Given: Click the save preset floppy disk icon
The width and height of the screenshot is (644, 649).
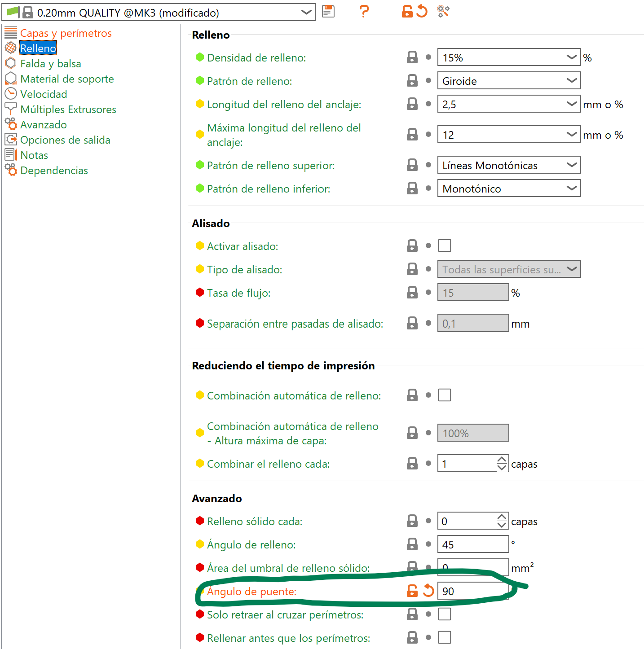Looking at the screenshot, I should (328, 11).
